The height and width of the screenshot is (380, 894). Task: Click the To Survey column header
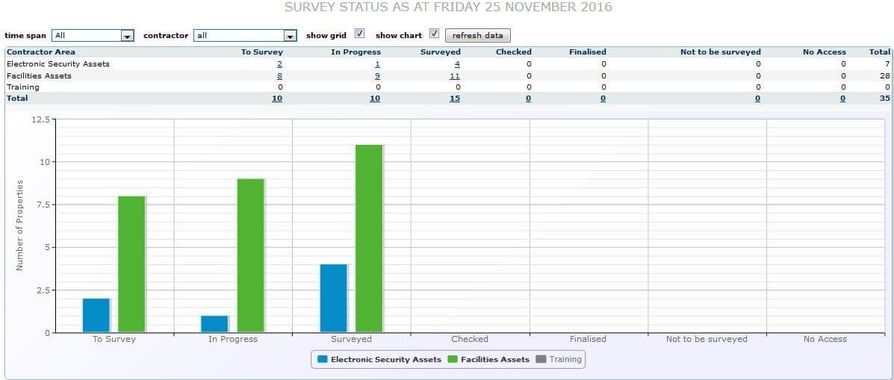pyautogui.click(x=262, y=52)
